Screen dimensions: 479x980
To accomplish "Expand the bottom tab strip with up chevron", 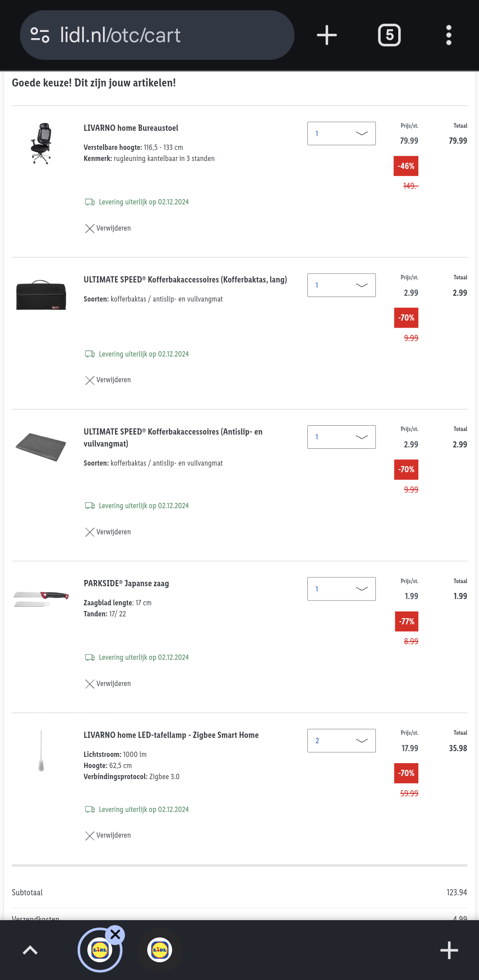I will [30, 950].
